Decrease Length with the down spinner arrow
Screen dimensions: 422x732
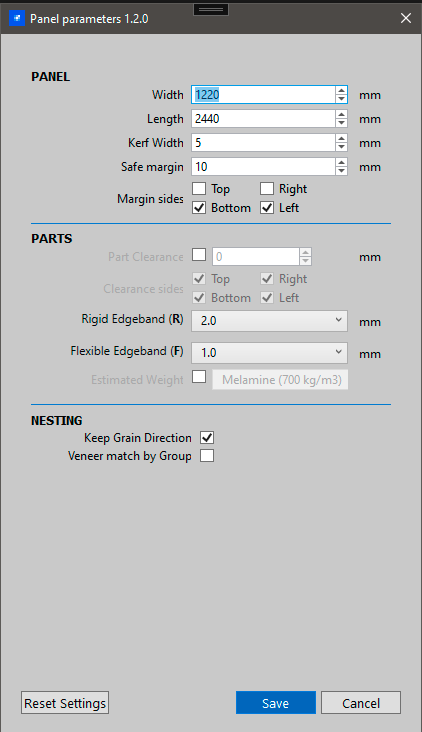[x=341, y=123]
